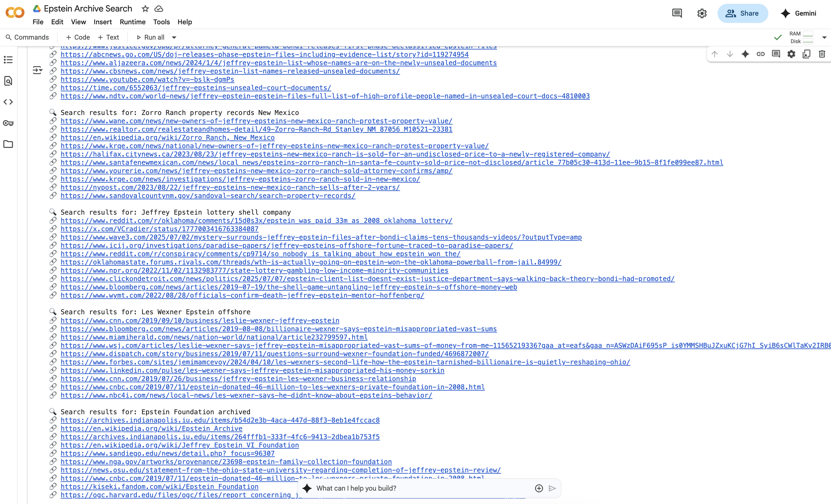Open the settings gear in header
Viewport: 831px width, 504px height.
(702, 13)
